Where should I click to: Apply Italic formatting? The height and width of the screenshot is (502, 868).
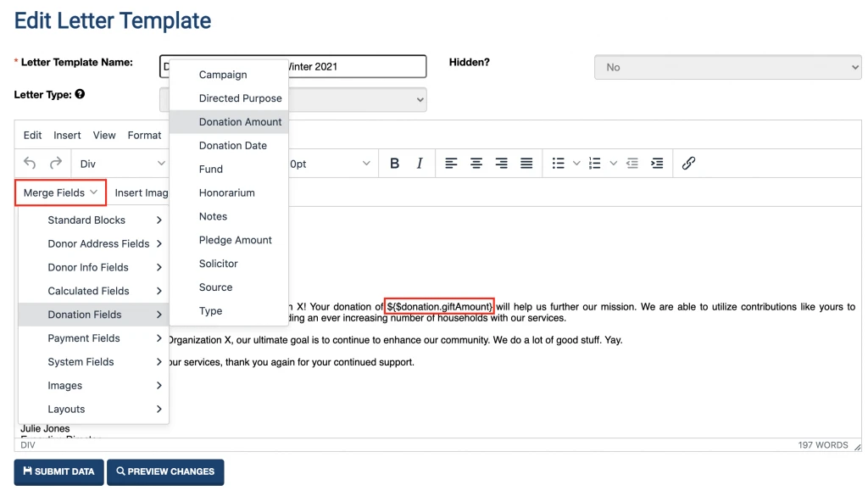pyautogui.click(x=419, y=163)
